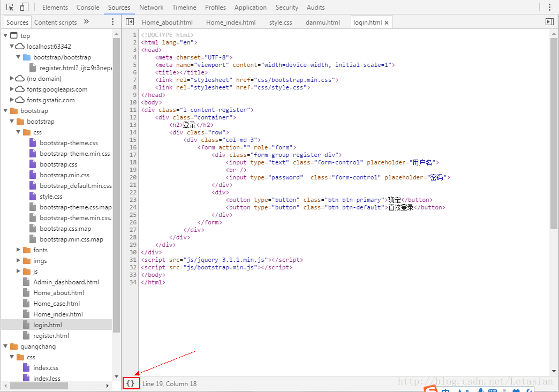Expand the (no domain) node
This screenshot has width=559, height=392.
click(12, 78)
